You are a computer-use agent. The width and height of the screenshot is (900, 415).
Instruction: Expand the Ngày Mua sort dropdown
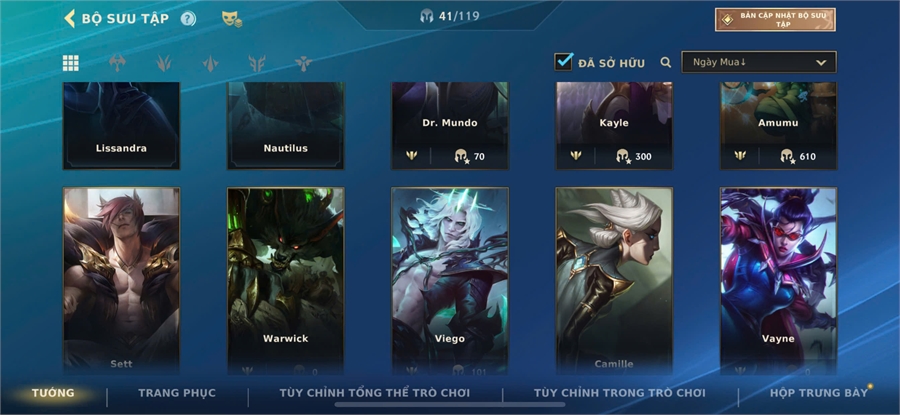[759, 62]
